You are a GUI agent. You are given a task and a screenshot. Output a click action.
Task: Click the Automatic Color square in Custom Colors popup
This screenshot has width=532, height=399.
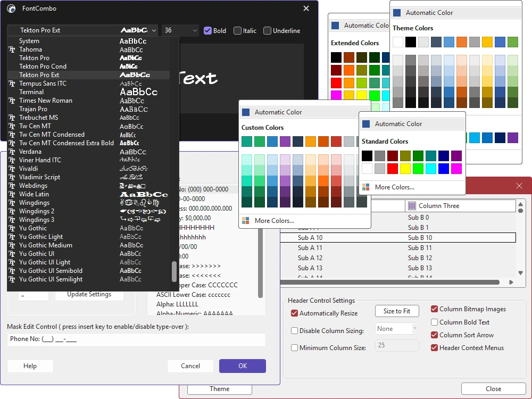click(x=246, y=112)
